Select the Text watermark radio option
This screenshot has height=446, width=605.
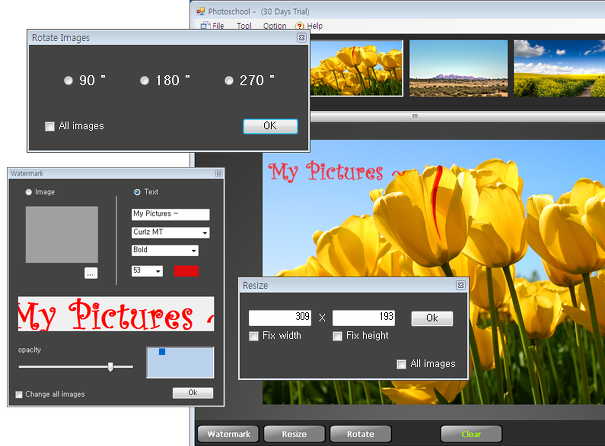137,192
